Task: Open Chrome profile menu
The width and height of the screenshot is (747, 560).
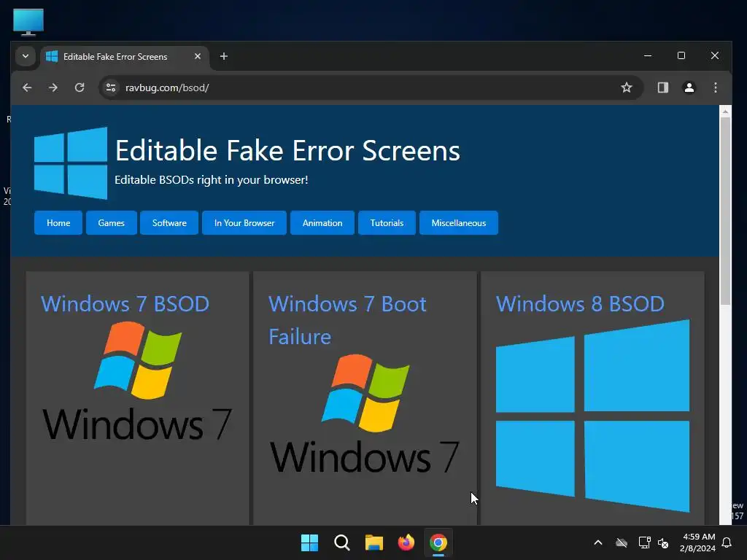Action: 689,87
